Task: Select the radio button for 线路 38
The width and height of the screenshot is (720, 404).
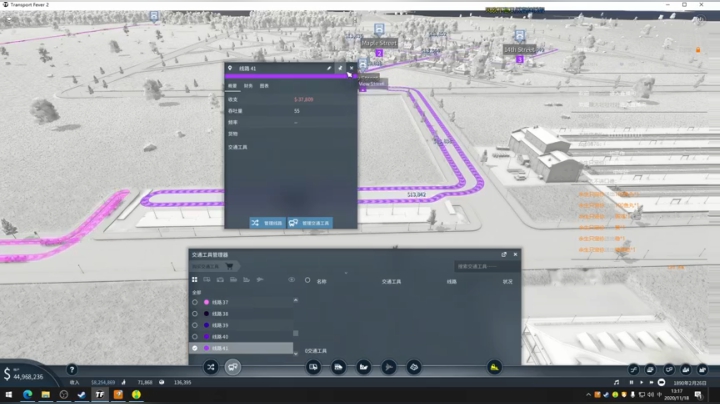Action: click(195, 314)
